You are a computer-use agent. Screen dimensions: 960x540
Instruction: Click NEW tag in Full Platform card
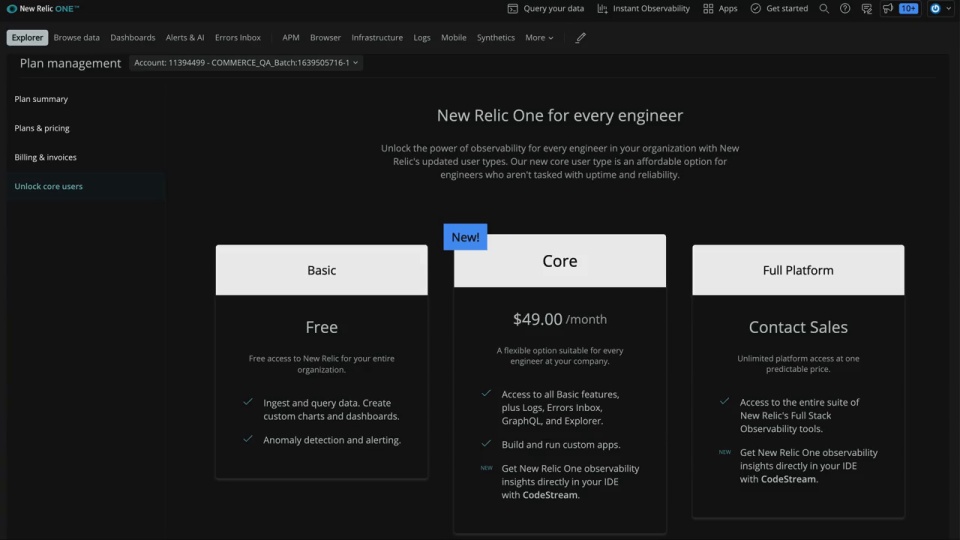(724, 452)
